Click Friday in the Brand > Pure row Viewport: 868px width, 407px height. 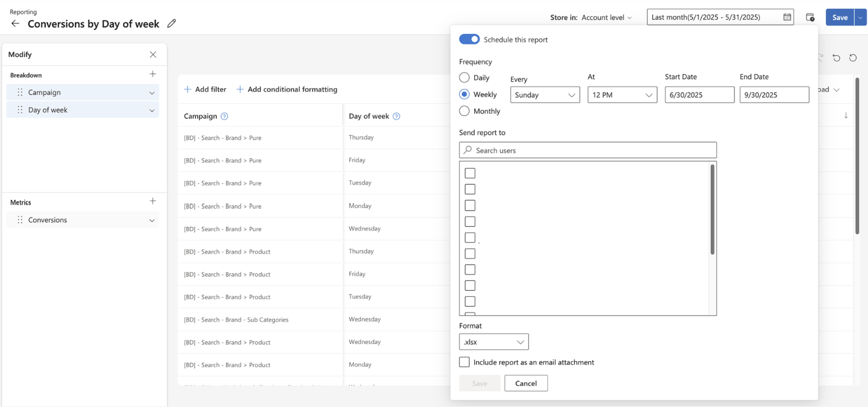click(357, 160)
